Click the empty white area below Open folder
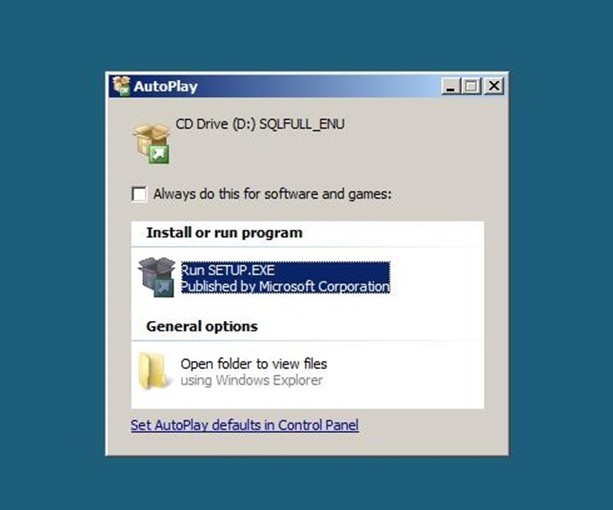 click(x=307, y=400)
